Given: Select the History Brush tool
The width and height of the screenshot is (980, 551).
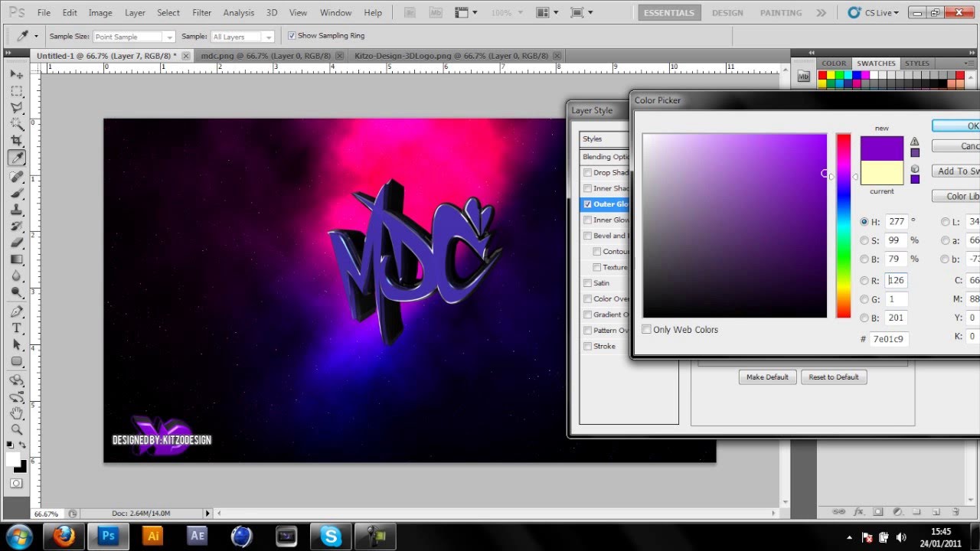Looking at the screenshot, I should coord(17,227).
